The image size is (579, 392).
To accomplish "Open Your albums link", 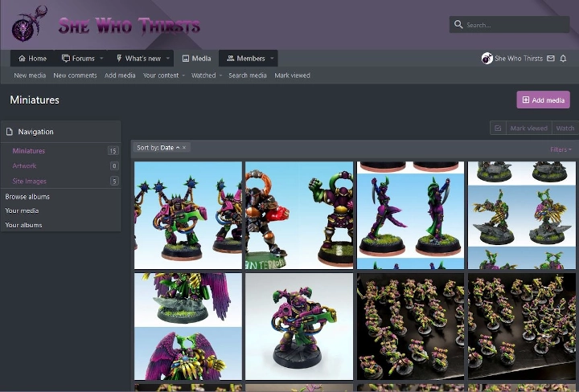I will point(23,225).
